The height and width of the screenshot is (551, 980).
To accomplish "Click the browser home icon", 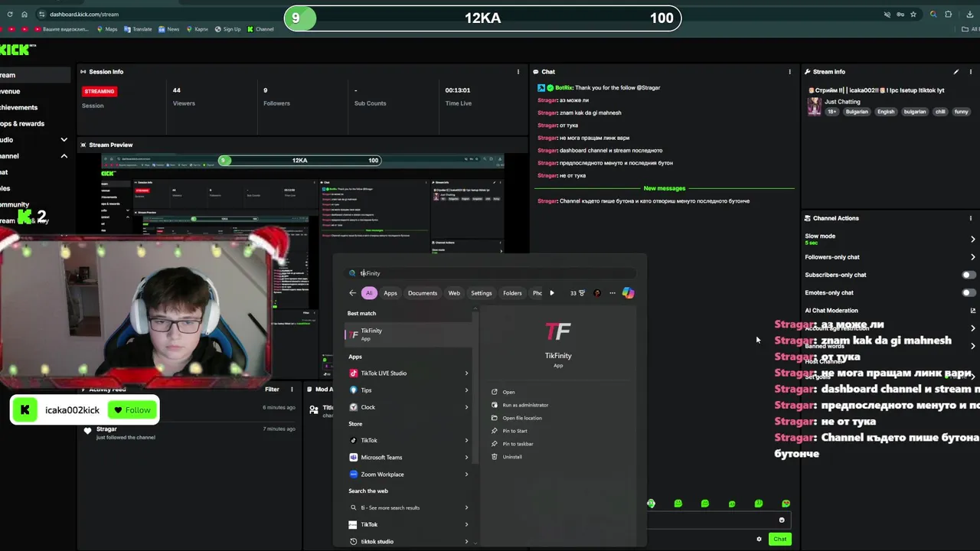I will (x=24, y=14).
